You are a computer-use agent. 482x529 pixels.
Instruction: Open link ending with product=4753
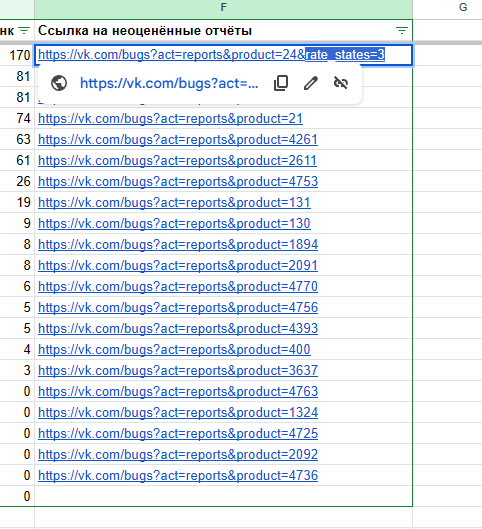[178, 182]
